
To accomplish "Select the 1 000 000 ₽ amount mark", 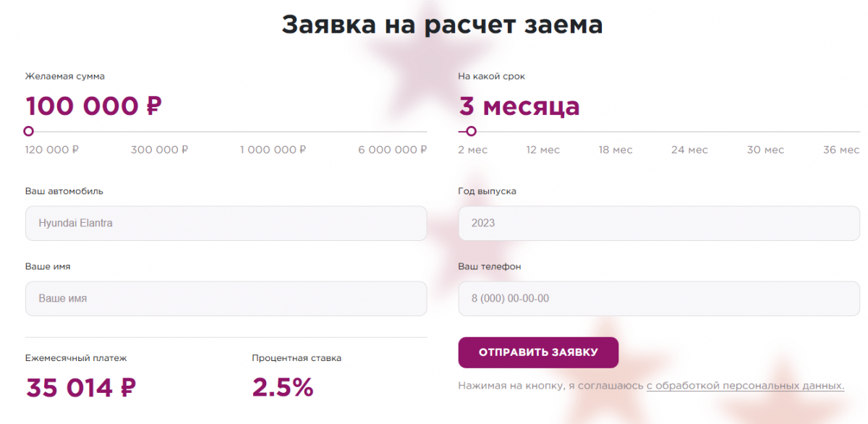I will [273, 150].
